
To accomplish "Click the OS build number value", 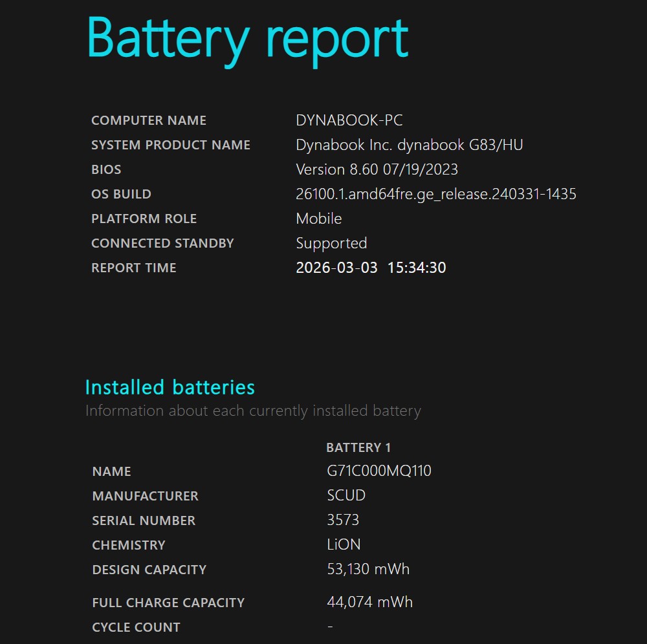I will tap(436, 194).
